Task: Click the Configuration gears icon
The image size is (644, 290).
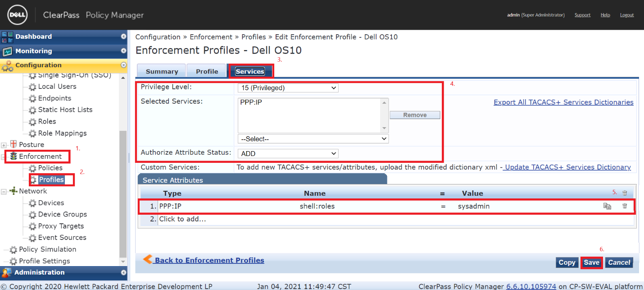Action: point(8,66)
